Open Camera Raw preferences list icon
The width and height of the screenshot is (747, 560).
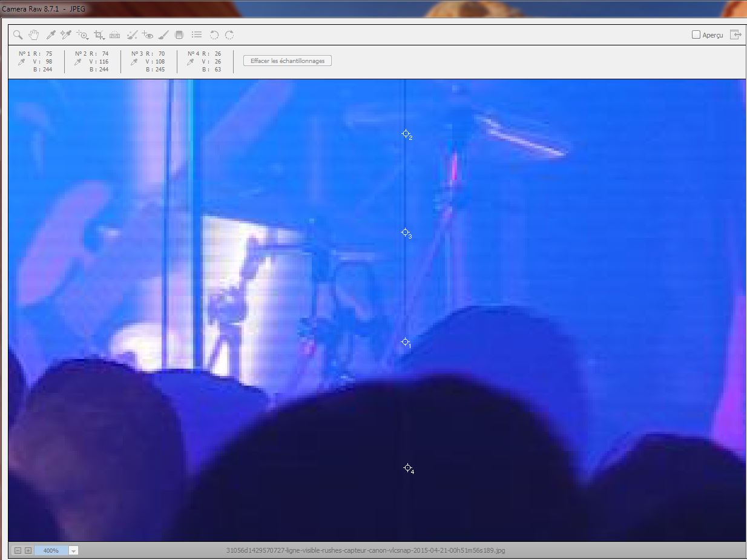(197, 35)
